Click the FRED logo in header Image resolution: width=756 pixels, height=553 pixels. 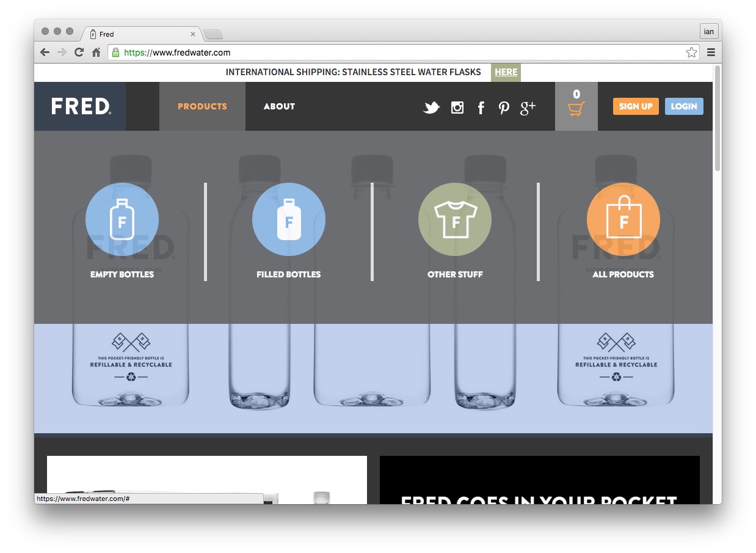point(81,106)
